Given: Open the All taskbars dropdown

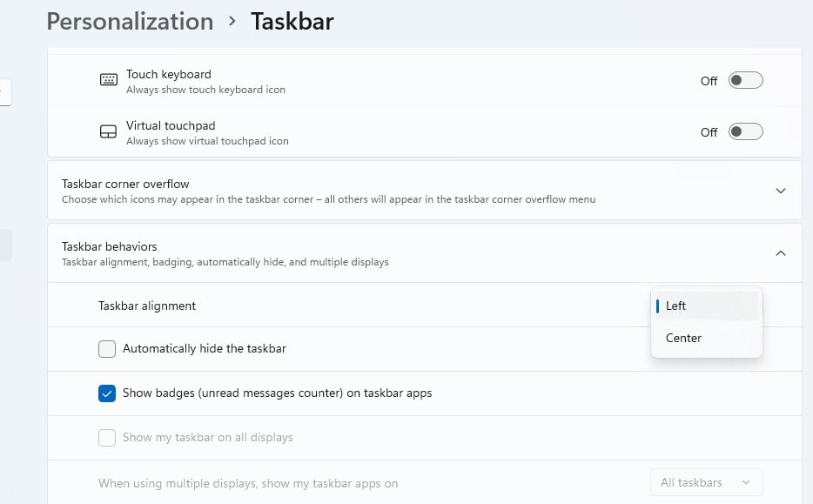Looking at the screenshot, I should pyautogui.click(x=706, y=482).
